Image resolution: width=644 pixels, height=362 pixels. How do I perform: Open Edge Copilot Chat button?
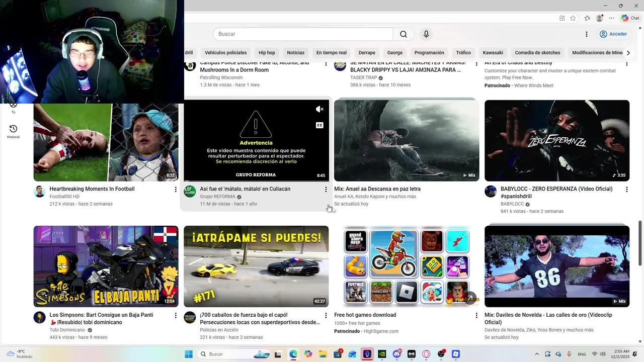point(630,18)
